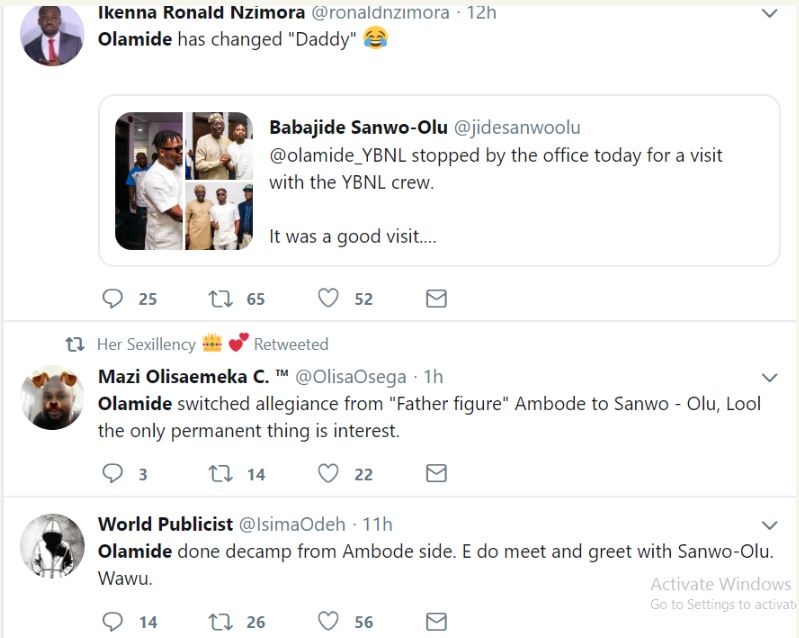Expand options for Ikenna Ronald Nzimora's tweet
The image size is (799, 638).
tap(769, 14)
